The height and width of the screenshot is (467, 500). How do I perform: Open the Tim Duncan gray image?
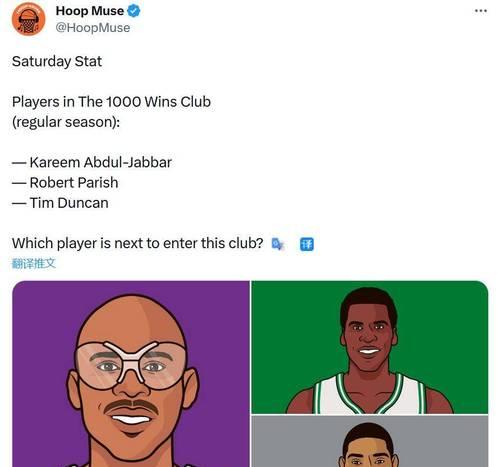point(370,441)
